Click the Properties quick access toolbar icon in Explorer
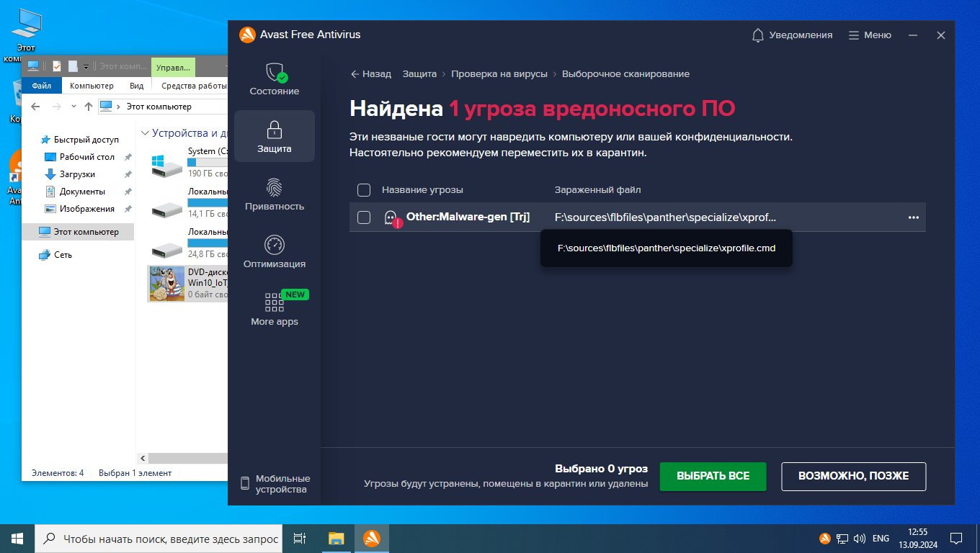This screenshot has width=980, height=553. click(x=57, y=67)
